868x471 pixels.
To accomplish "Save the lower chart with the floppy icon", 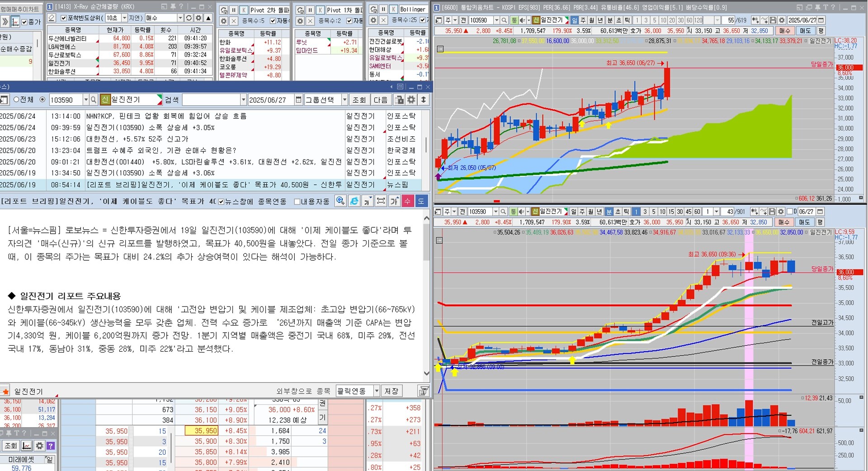I will tap(772, 212).
